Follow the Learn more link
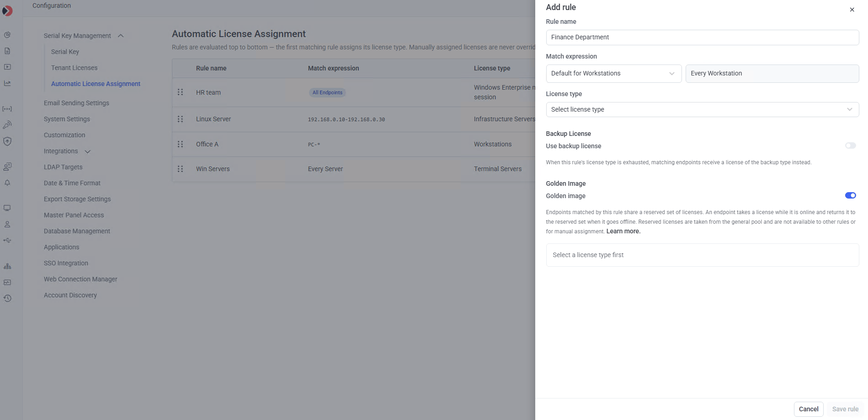Viewport: 868px width, 420px height. pyautogui.click(x=623, y=231)
